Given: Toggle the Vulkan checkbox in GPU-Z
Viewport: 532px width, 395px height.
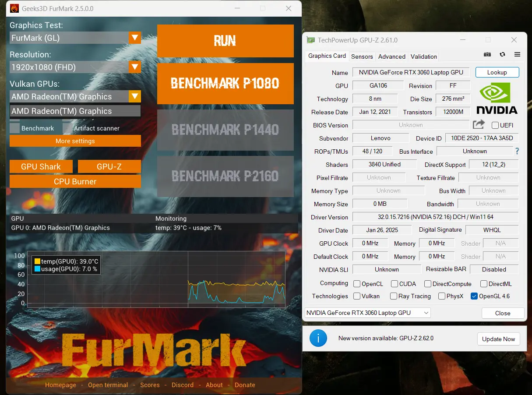Looking at the screenshot, I should [357, 296].
